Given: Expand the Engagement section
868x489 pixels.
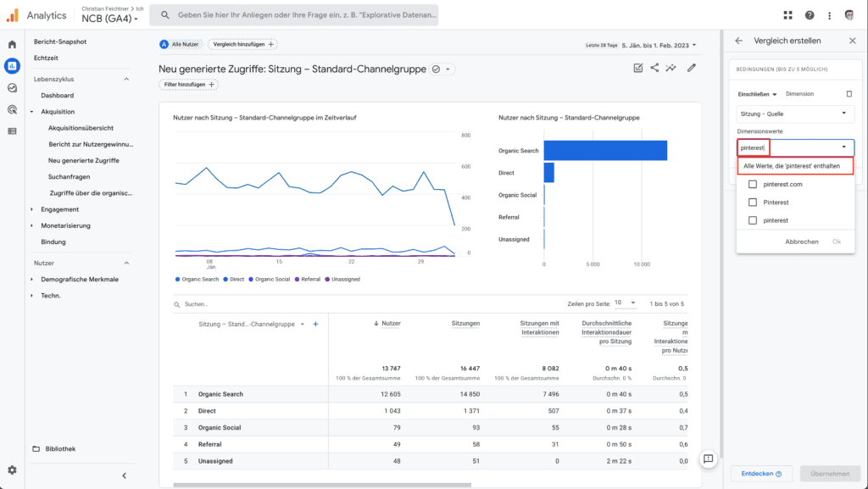Looking at the screenshot, I should (59, 209).
